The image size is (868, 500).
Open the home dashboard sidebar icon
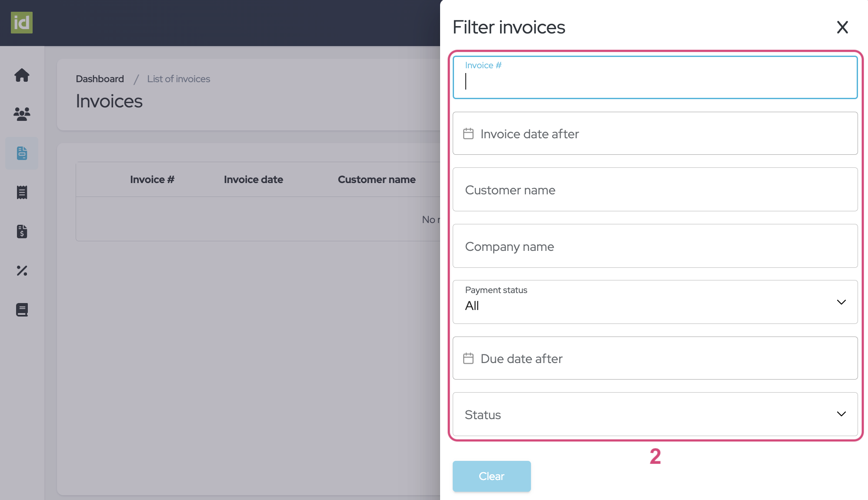22,75
